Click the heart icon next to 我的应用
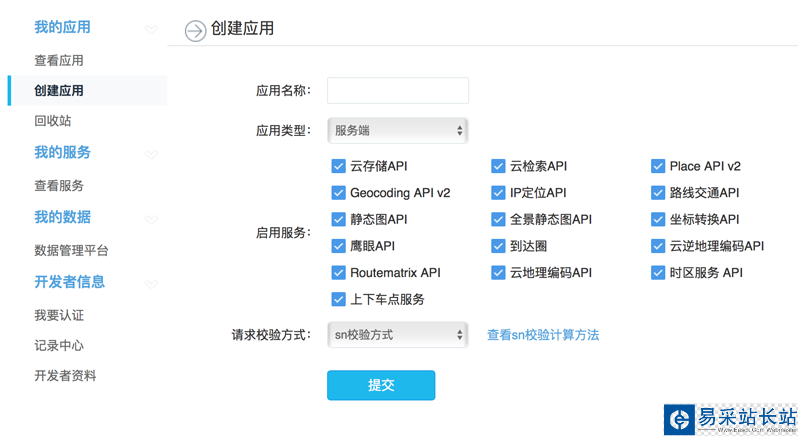Image resolution: width=798 pixels, height=436 pixels. 151,29
